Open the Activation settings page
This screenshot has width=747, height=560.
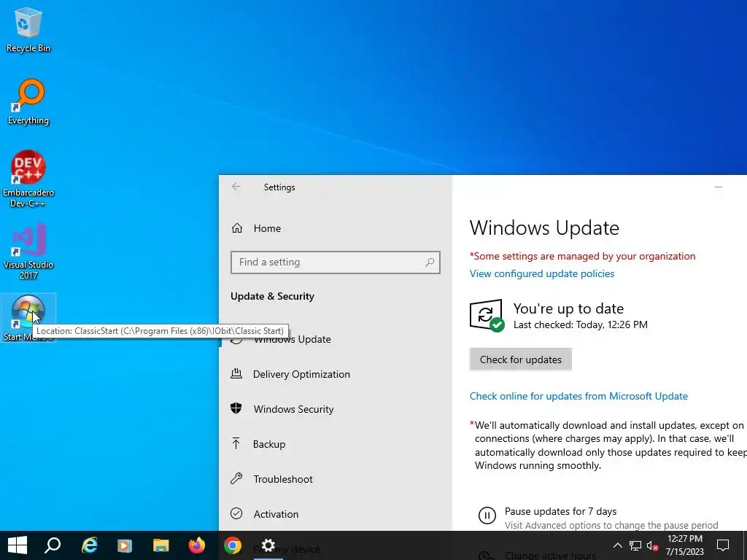(x=335, y=513)
